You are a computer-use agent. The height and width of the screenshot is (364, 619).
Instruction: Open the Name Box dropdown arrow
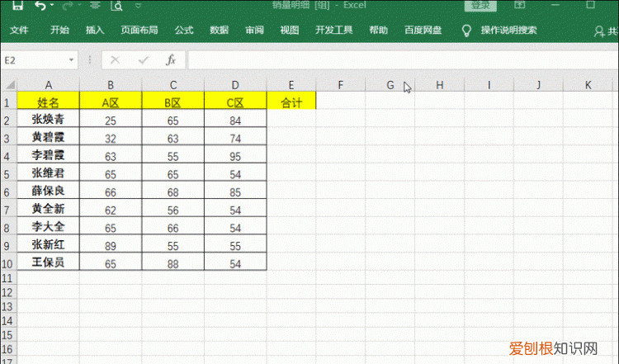point(72,60)
